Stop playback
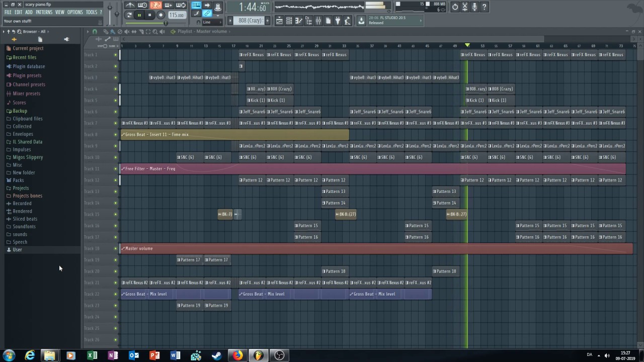The image size is (644, 362). point(149,15)
